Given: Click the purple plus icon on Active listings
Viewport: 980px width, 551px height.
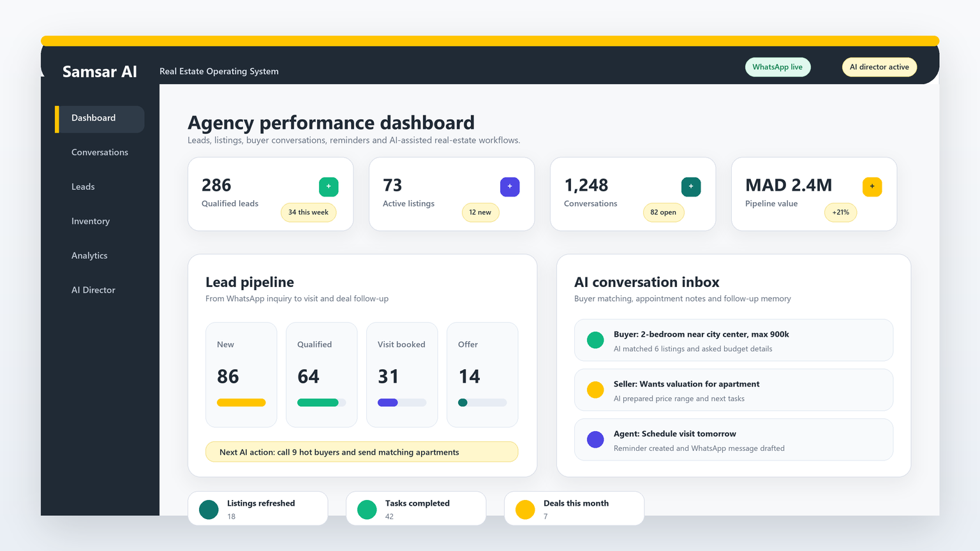Looking at the screenshot, I should (510, 187).
